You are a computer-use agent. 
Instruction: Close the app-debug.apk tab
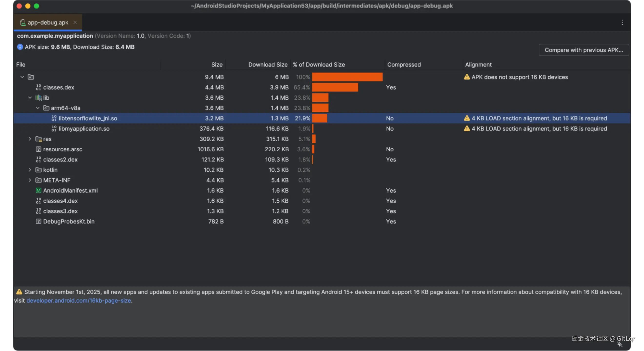click(x=75, y=22)
